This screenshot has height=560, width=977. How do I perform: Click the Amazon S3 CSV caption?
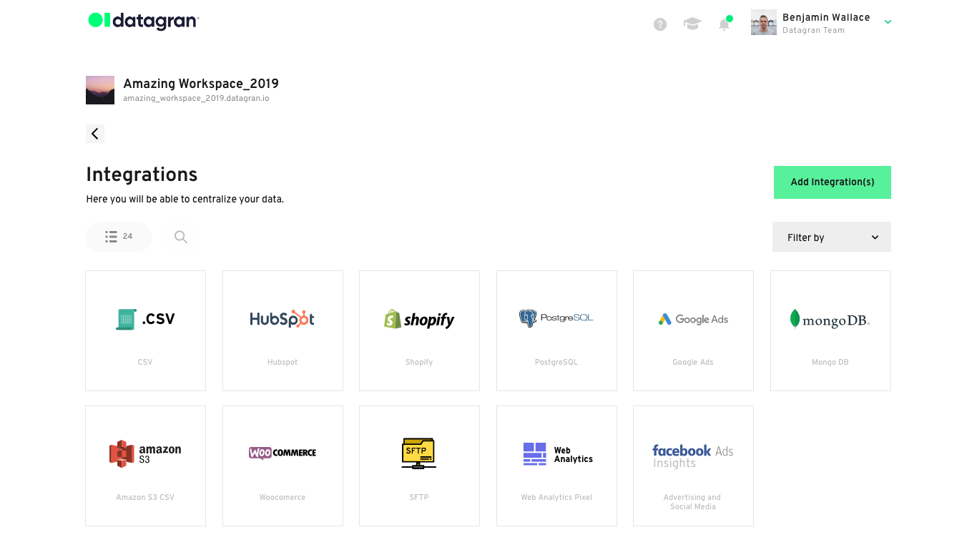[145, 498]
